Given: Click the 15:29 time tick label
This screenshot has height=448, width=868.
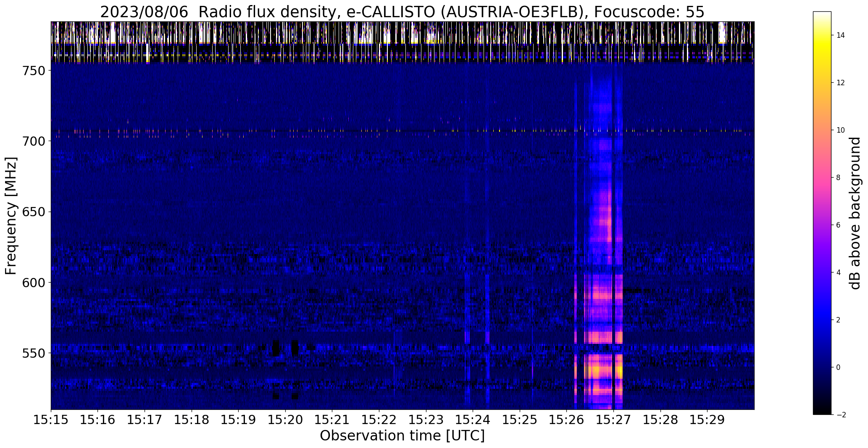Looking at the screenshot, I should coord(708,419).
